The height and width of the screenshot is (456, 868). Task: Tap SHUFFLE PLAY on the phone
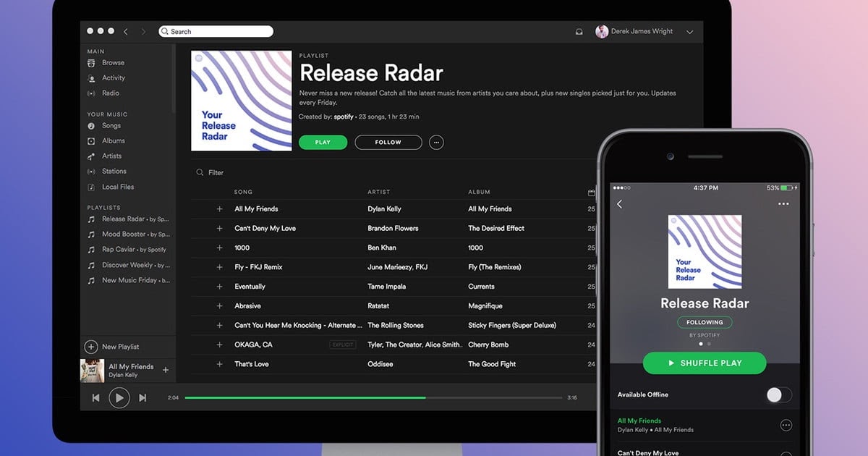[705, 363]
